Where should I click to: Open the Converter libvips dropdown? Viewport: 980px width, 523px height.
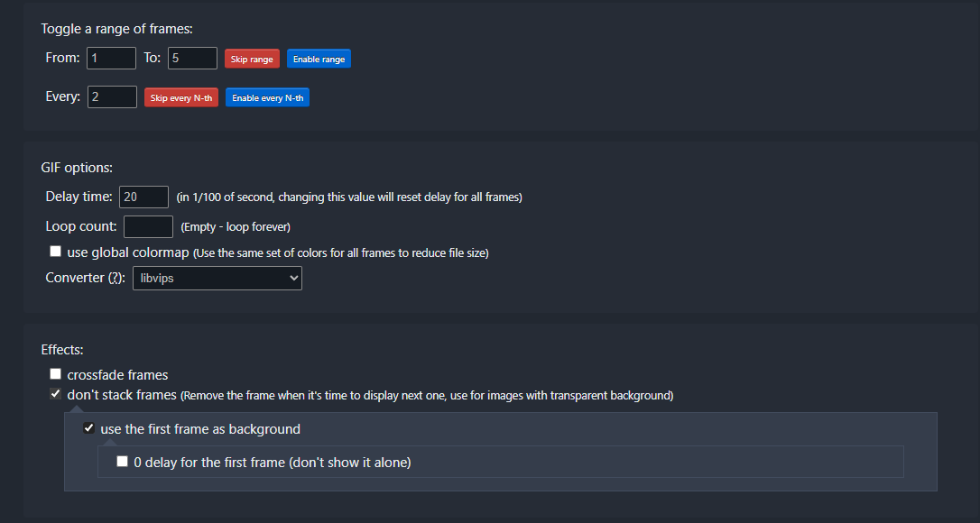217,279
